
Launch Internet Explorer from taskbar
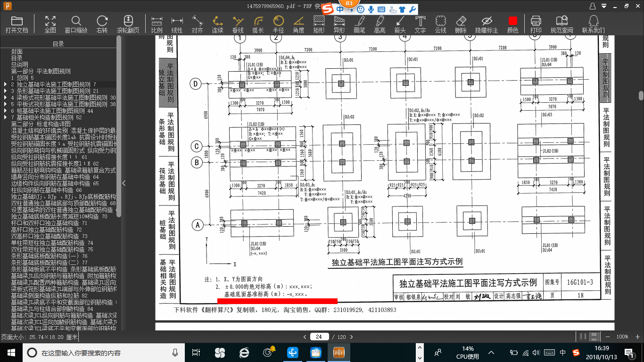(x=244, y=352)
